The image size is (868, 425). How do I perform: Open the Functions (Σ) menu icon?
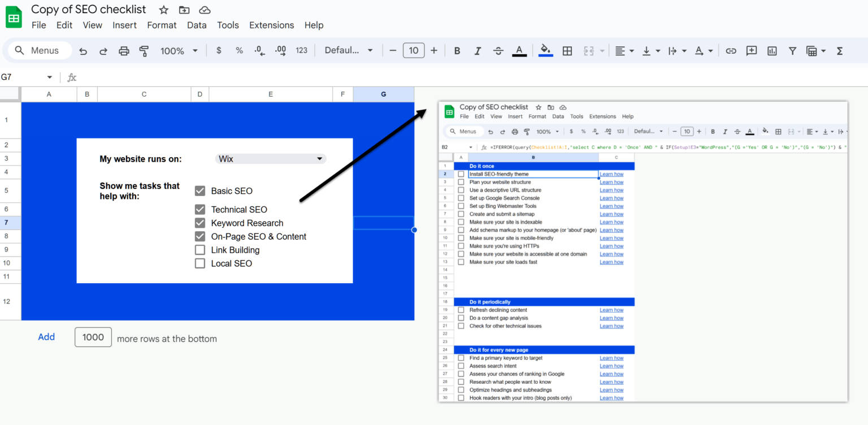840,50
